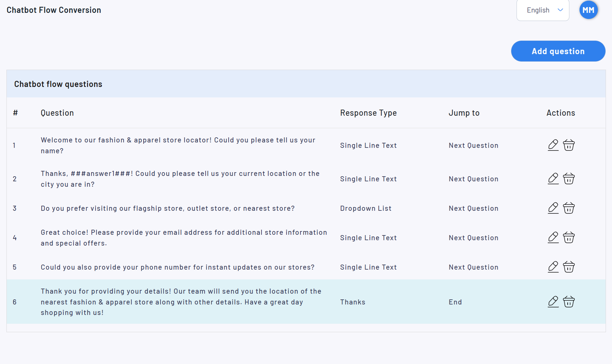
Task: Delete question 5 about phone number
Action: pyautogui.click(x=569, y=267)
